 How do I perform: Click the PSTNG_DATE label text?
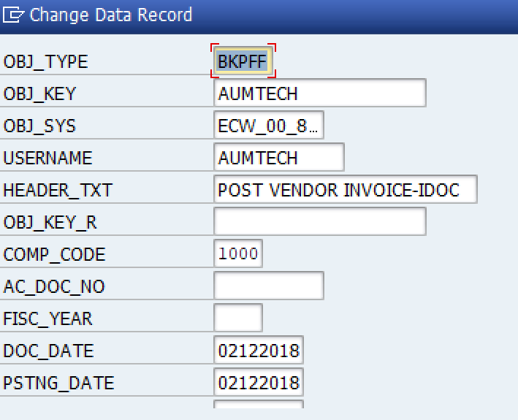coord(58,383)
